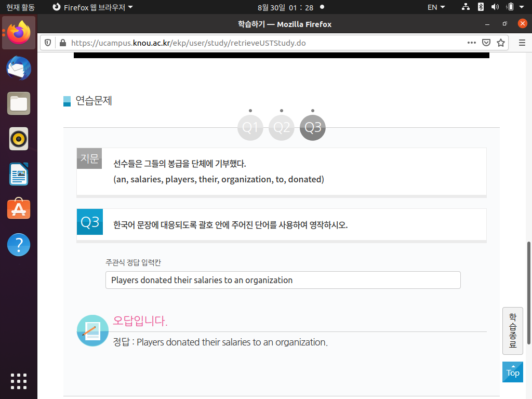Screen dimensions: 532x399
Task: Expand system status menu at battery arrow
Action: 522,7
